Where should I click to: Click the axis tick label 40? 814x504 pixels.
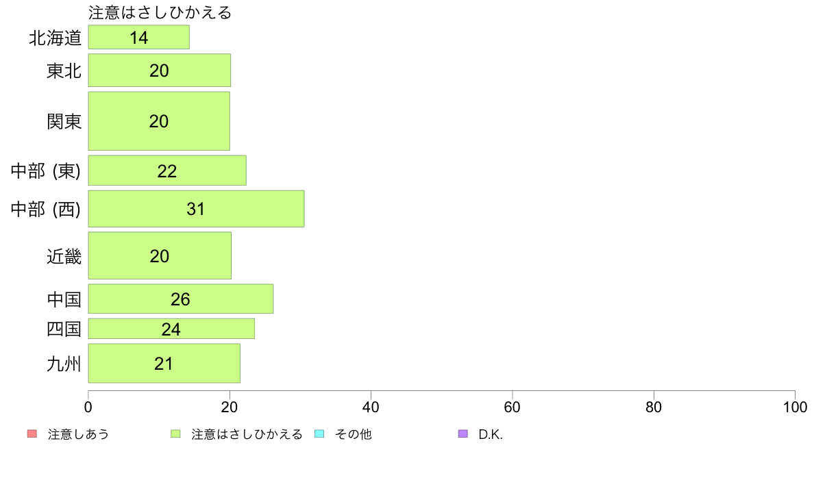[x=371, y=407]
